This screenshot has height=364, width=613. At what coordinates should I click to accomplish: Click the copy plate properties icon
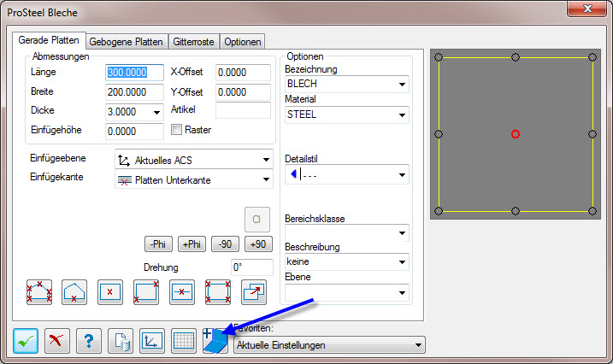[254, 292]
